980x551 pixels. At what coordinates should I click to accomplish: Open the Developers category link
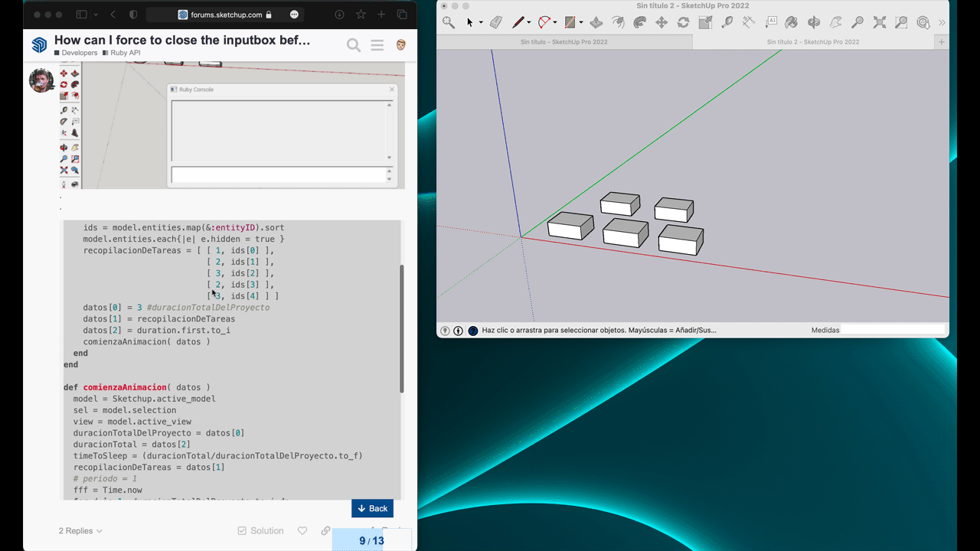[76, 53]
